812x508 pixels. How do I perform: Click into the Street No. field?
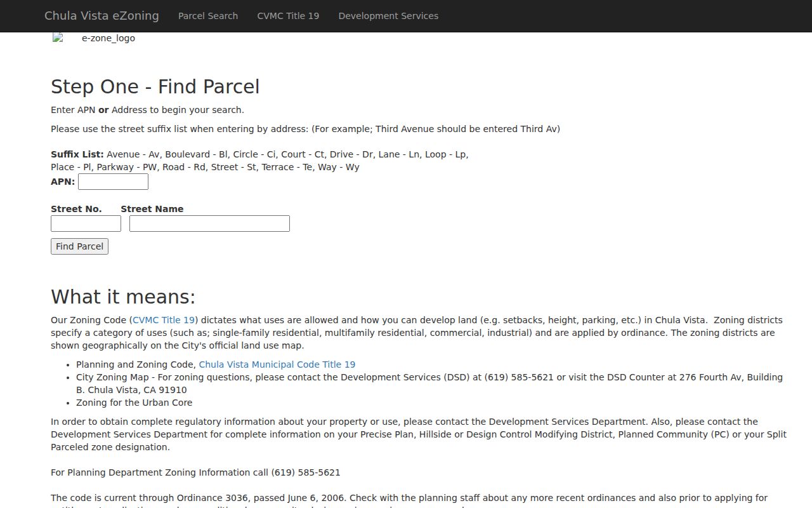click(86, 224)
